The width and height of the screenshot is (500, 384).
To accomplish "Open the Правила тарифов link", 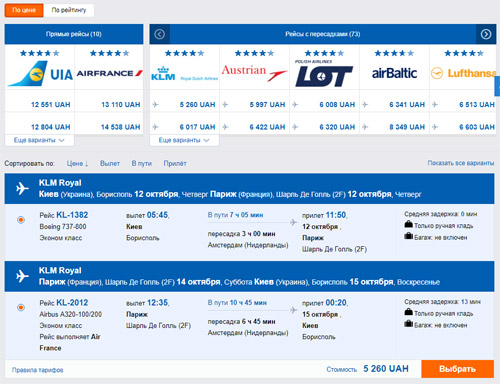I will click(x=37, y=370).
